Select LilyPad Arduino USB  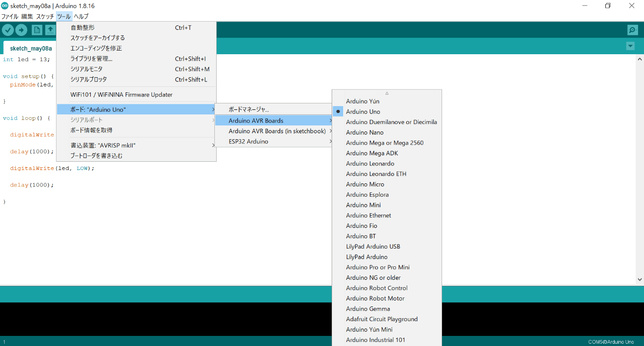[x=387, y=247]
